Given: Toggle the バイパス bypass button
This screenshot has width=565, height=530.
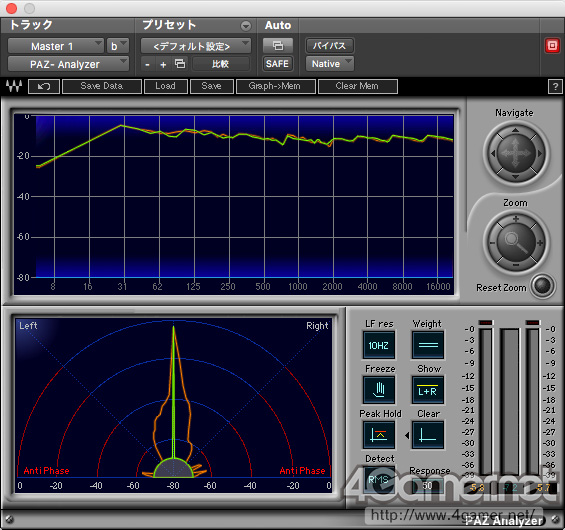Looking at the screenshot, I should 330,46.
